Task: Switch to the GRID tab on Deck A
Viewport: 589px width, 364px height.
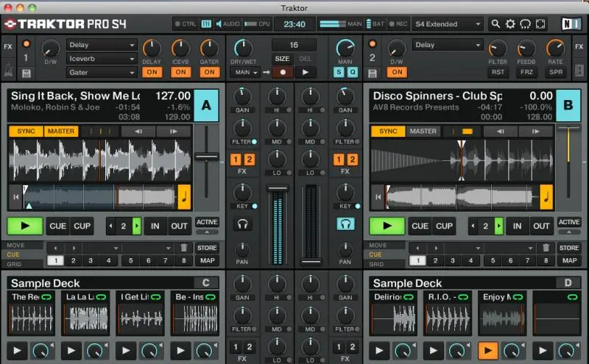Action: click(15, 263)
